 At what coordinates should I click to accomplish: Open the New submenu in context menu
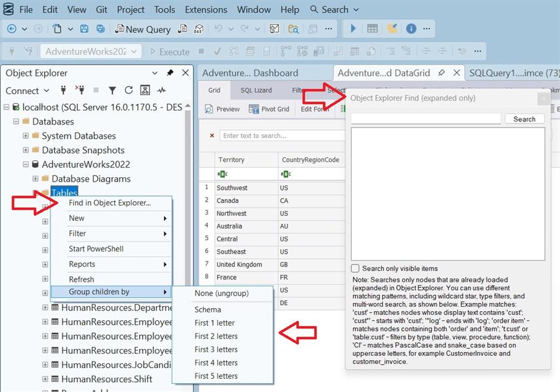111,218
